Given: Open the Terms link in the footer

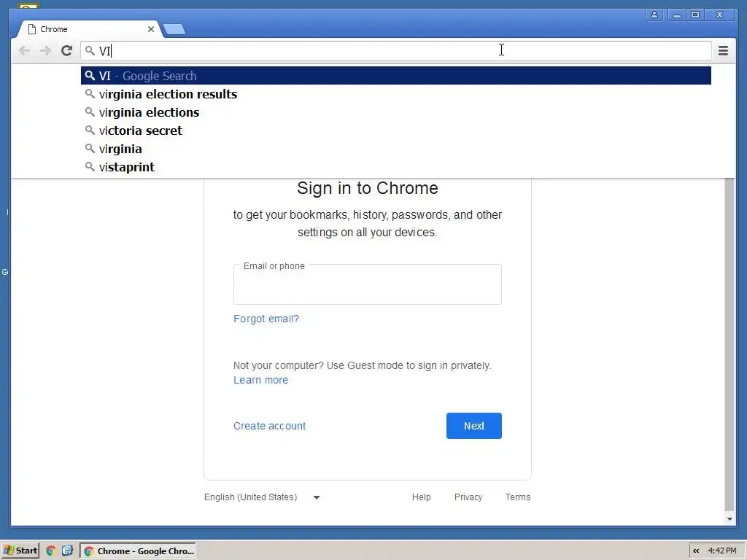Looking at the screenshot, I should coord(518,497).
